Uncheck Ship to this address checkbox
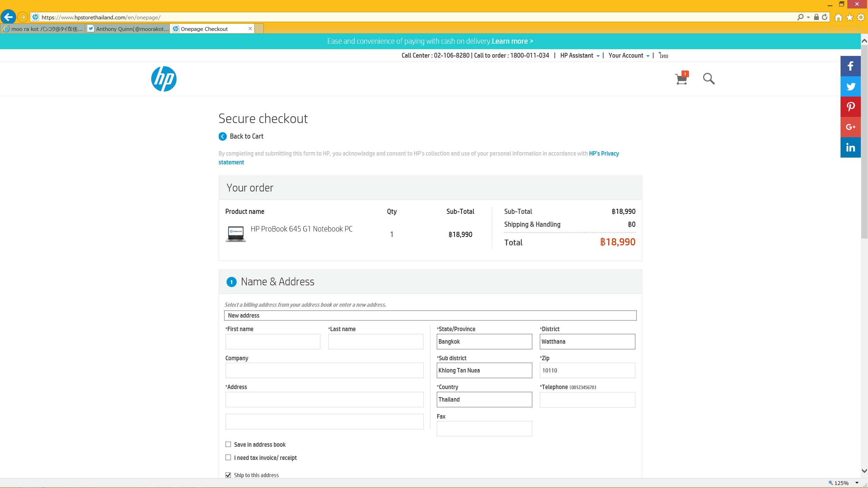868x488 pixels. pyautogui.click(x=228, y=475)
